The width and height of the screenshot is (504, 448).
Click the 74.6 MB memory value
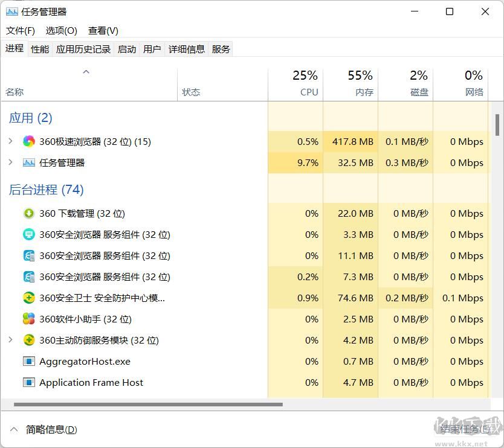click(x=355, y=298)
